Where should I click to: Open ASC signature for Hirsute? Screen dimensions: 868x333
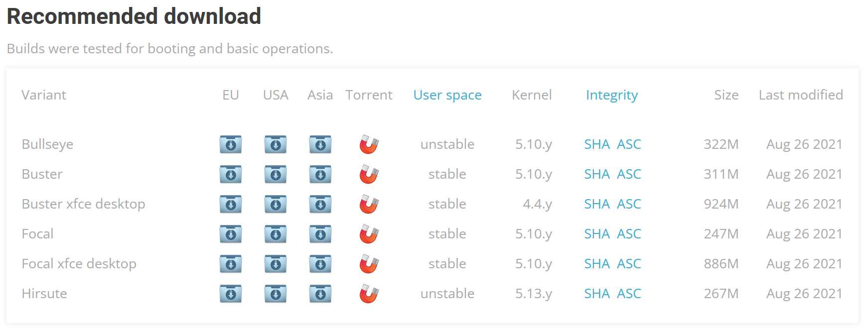tap(629, 294)
